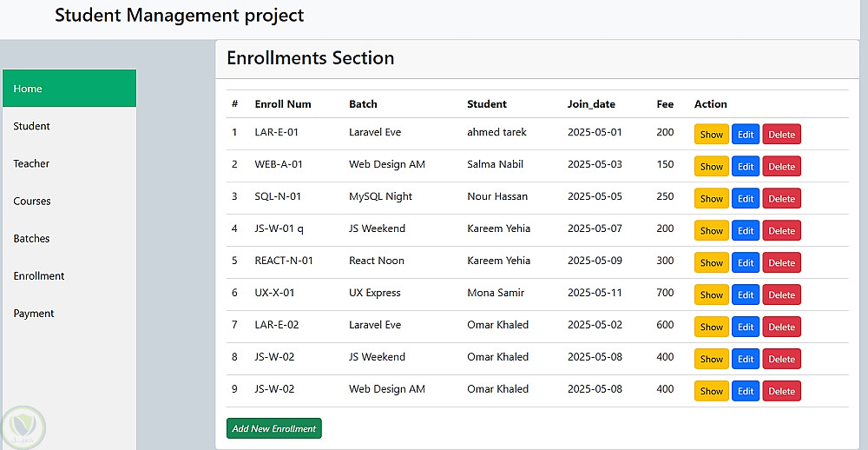Viewport: 868px width, 450px height.
Task: Edit row 8 enrollment JS-W-02
Action: click(x=746, y=360)
